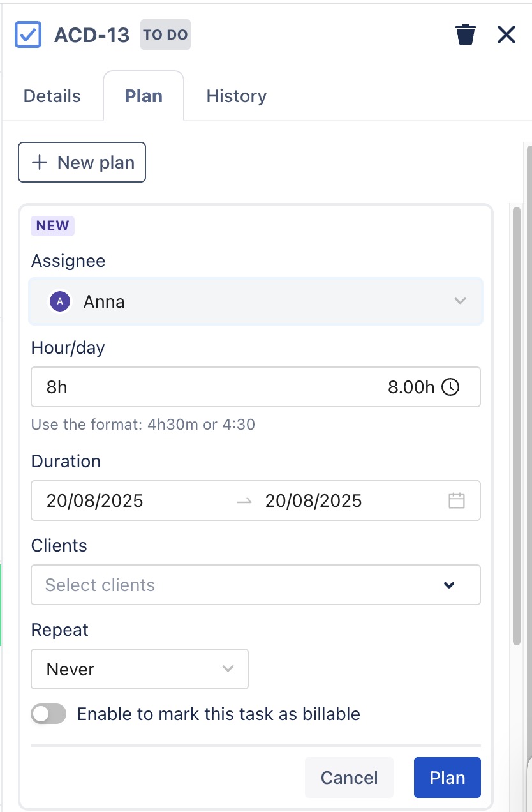Click the plus icon for New plan
Image resolution: width=532 pixels, height=812 pixels.
point(40,162)
